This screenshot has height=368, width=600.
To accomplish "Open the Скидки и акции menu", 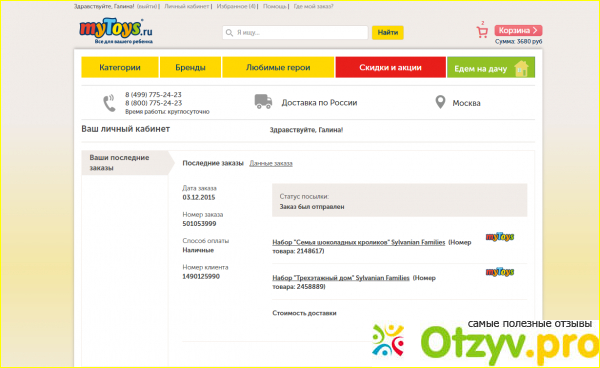I will (x=390, y=67).
